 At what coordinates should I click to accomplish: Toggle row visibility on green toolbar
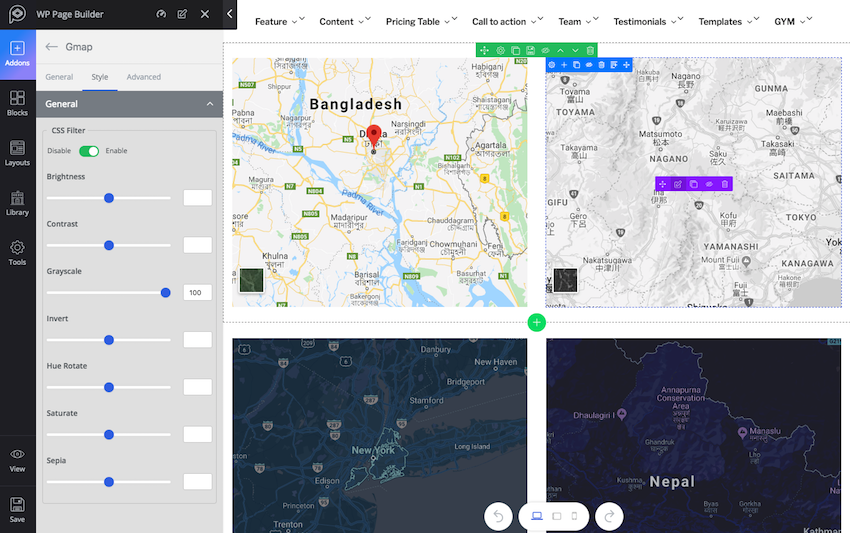(x=545, y=50)
